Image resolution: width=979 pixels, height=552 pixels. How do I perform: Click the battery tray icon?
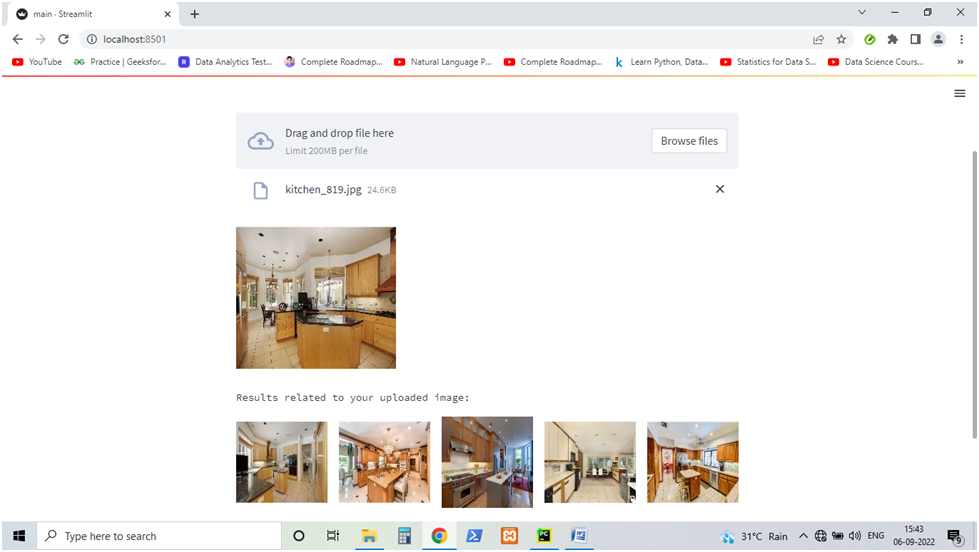point(837,536)
